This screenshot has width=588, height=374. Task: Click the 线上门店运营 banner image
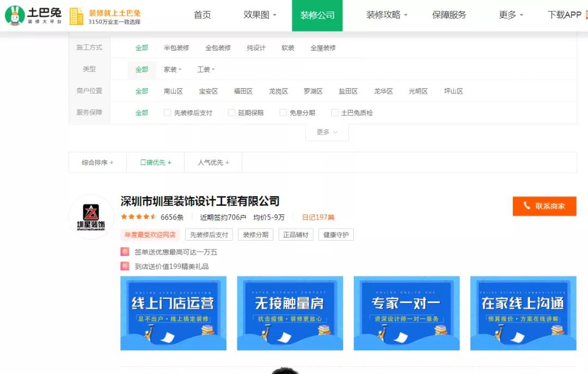173,312
